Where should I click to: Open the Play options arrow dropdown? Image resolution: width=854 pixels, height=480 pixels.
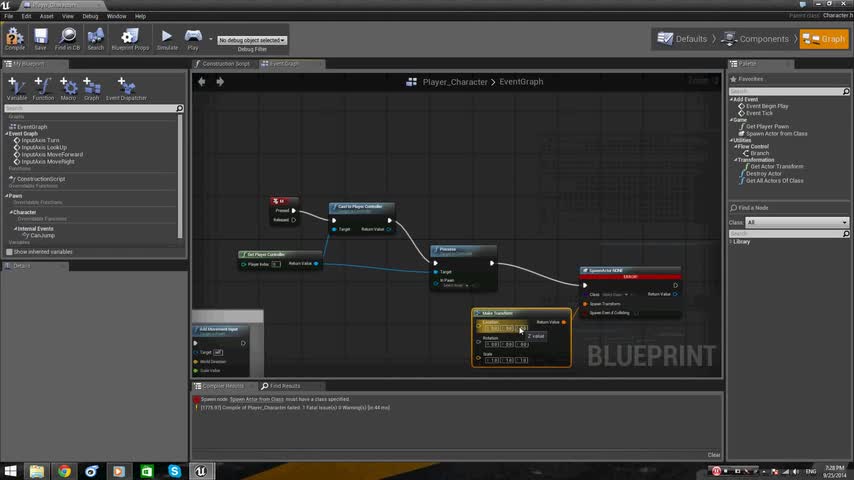[x=211, y=39]
